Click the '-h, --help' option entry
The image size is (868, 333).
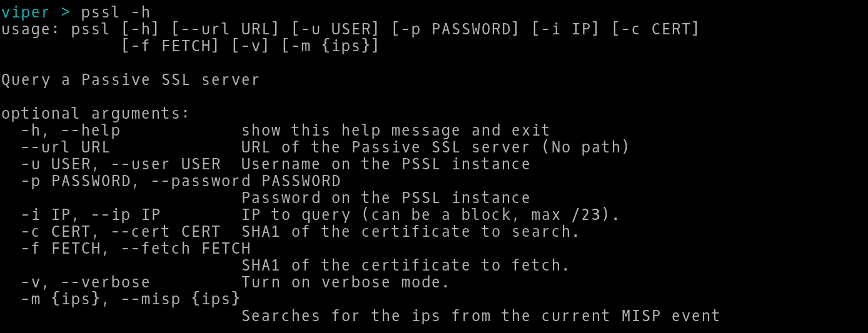pyautogui.click(x=70, y=131)
